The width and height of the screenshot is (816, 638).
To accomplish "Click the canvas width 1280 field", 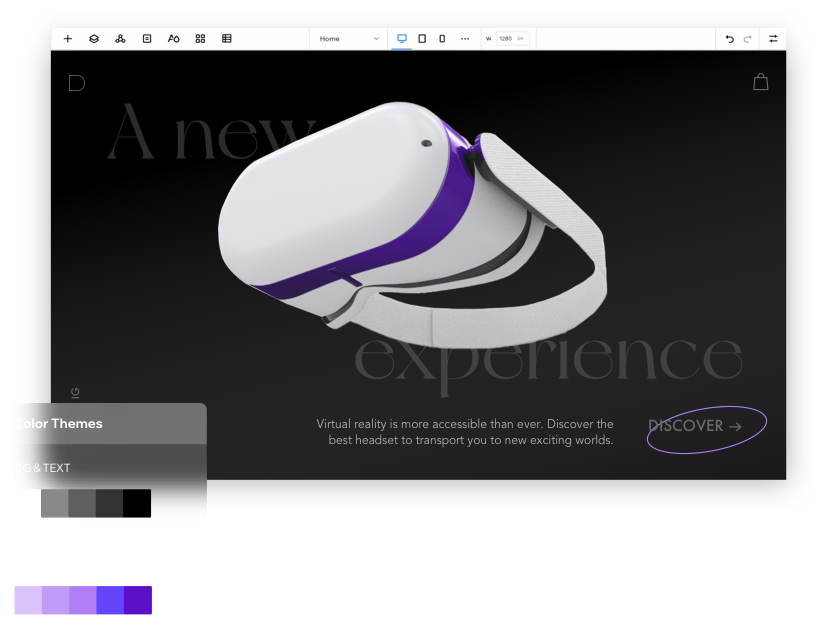I will coord(513,39).
